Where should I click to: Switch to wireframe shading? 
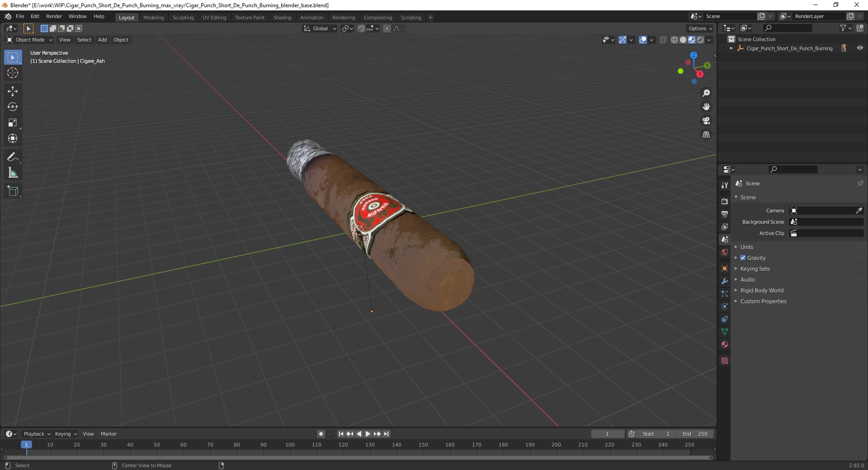coord(675,40)
